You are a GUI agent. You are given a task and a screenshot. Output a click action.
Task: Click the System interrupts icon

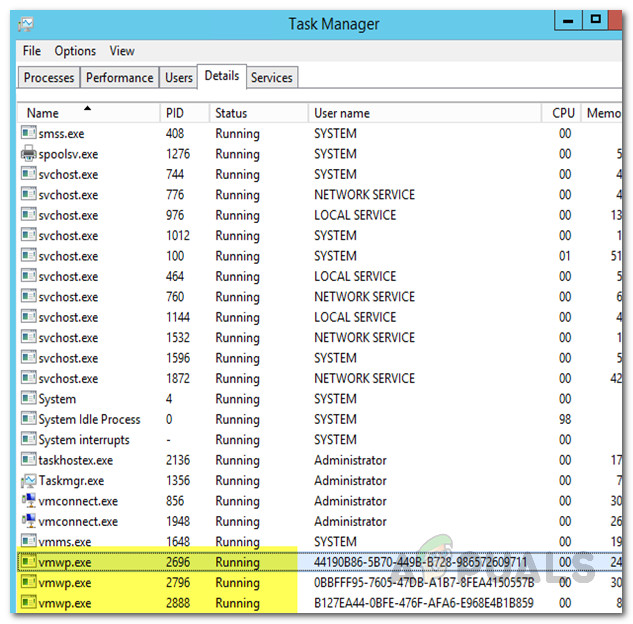coord(29,439)
